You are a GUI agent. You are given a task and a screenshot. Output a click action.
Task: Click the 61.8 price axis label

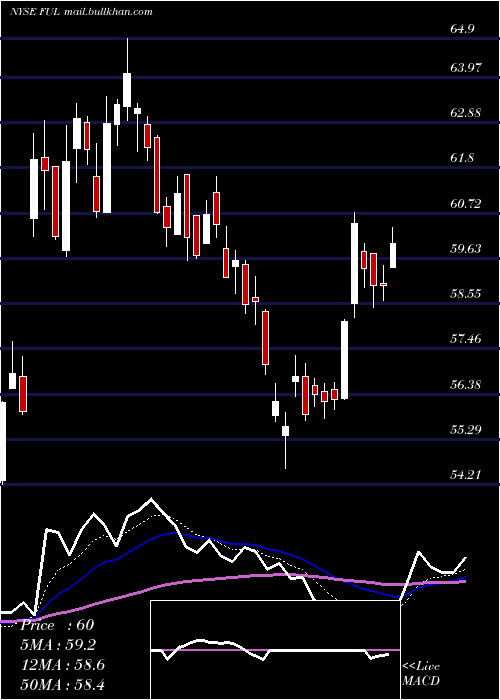click(463, 158)
